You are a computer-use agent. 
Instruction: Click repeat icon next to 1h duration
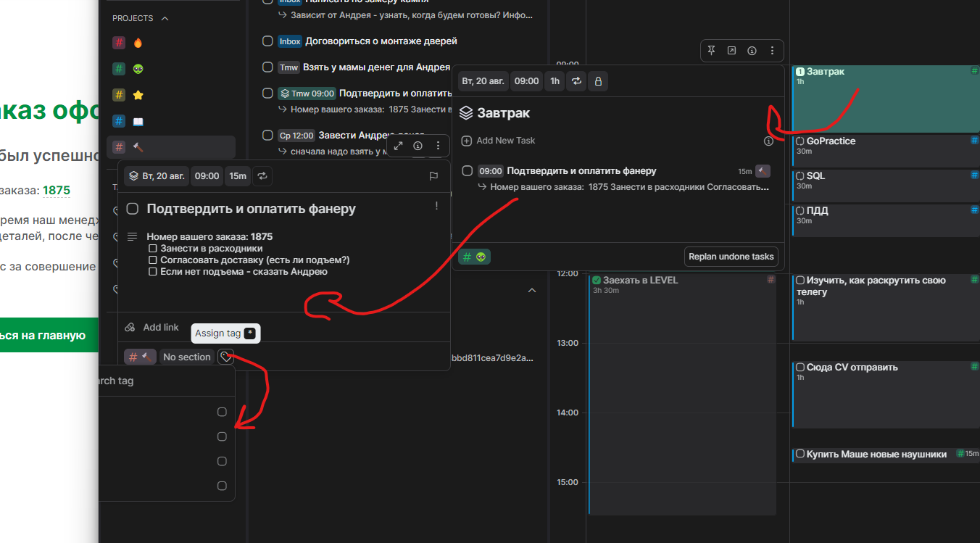coord(576,81)
